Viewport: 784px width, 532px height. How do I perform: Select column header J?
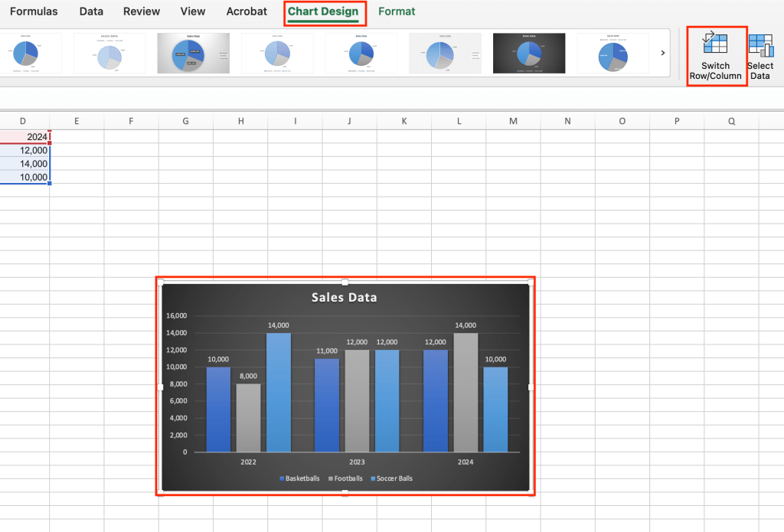(x=349, y=121)
